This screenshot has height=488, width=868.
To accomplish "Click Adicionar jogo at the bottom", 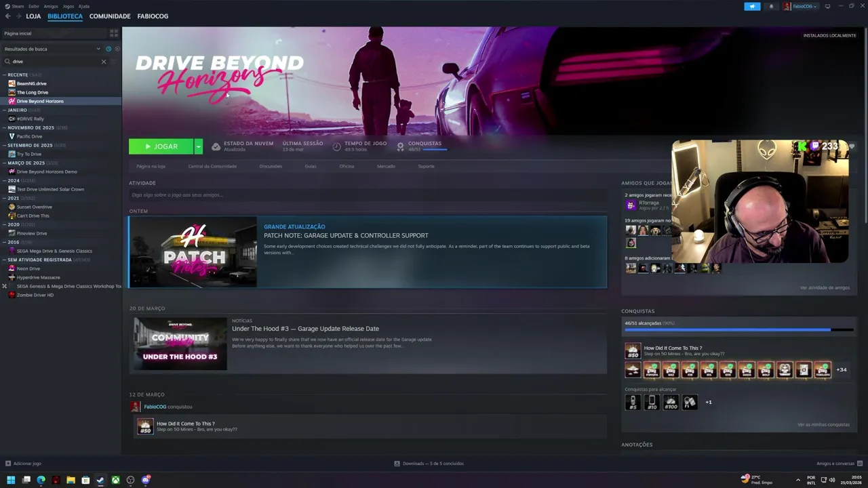I will tap(23, 464).
